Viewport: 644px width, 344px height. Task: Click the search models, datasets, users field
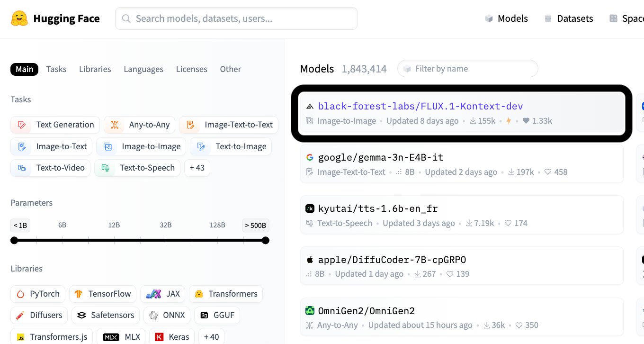click(236, 18)
